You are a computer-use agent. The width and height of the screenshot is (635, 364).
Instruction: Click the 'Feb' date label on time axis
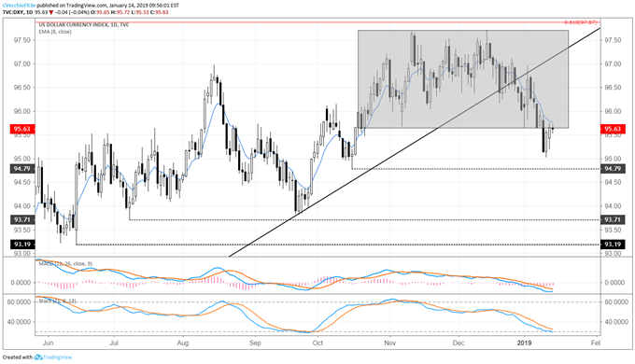tap(596, 343)
